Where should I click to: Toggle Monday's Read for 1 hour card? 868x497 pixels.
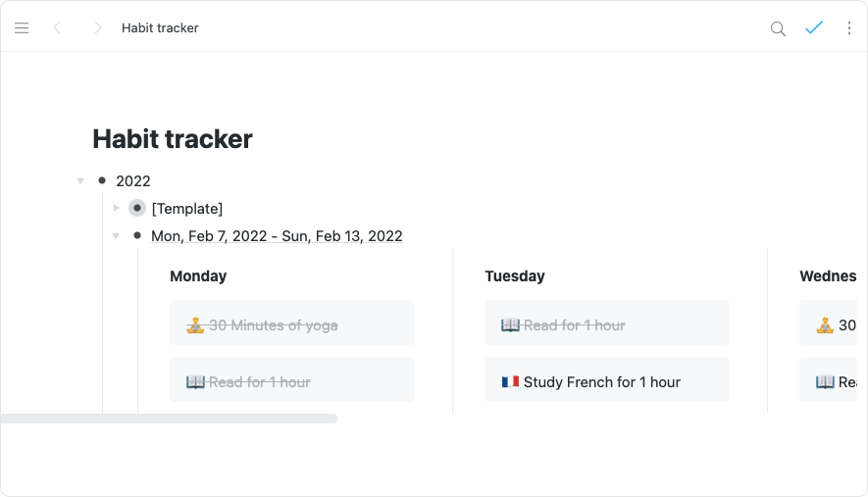291,381
